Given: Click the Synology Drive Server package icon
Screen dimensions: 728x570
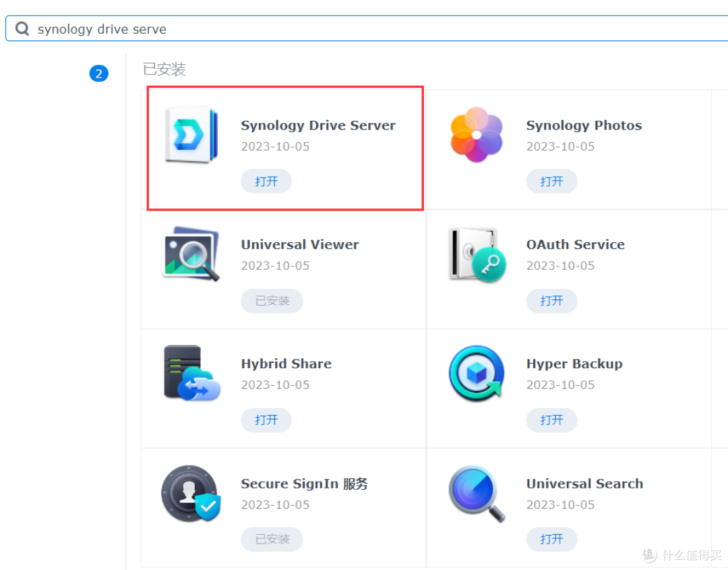Looking at the screenshot, I should click(x=191, y=135).
